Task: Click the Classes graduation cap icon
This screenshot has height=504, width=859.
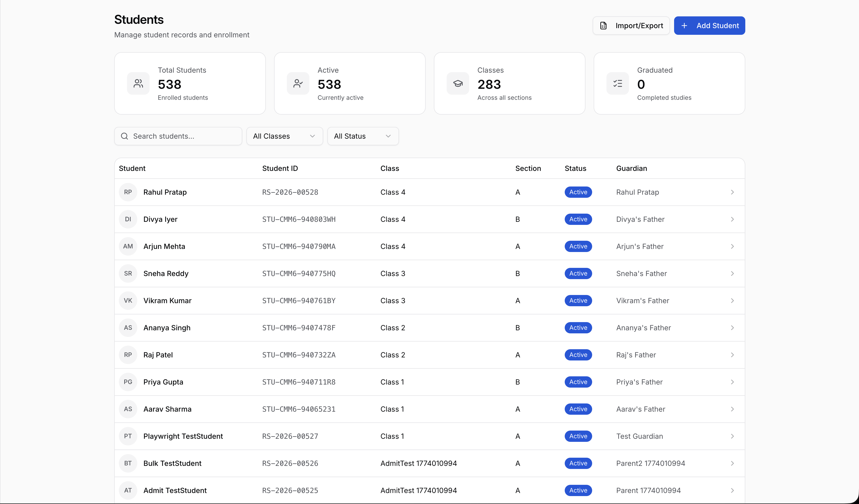Action: [457, 83]
